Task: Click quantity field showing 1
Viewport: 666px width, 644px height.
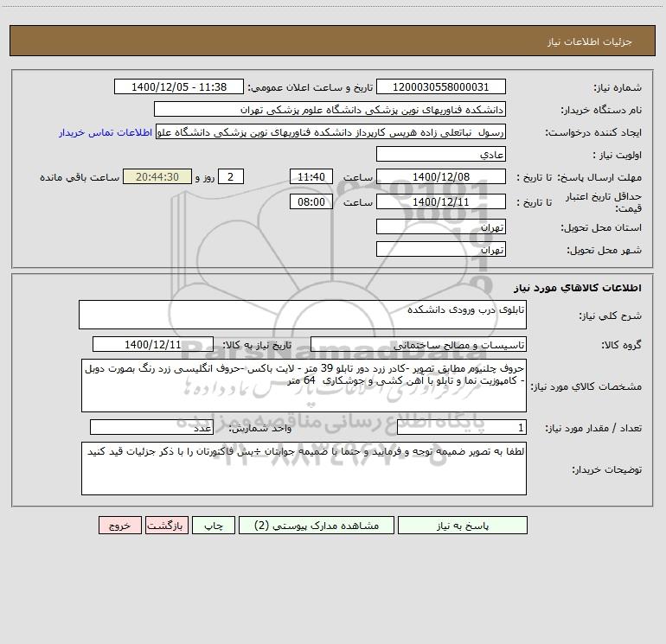Action: pyautogui.click(x=462, y=427)
